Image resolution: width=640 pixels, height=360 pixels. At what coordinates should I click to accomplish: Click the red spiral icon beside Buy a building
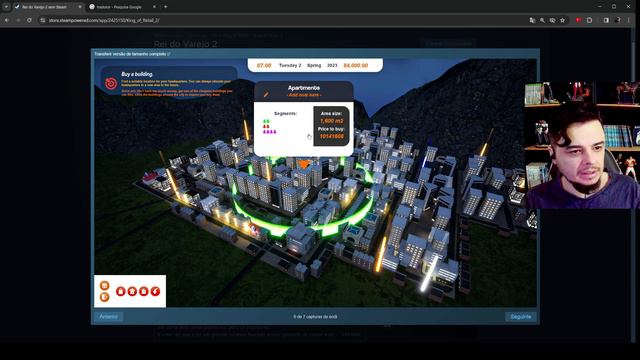coord(111,83)
